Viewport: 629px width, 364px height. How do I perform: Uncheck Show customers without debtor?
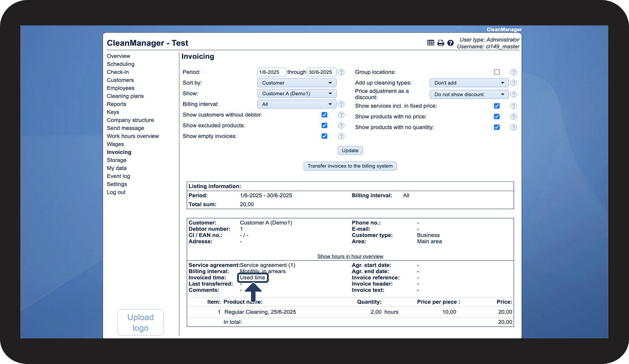pos(324,115)
